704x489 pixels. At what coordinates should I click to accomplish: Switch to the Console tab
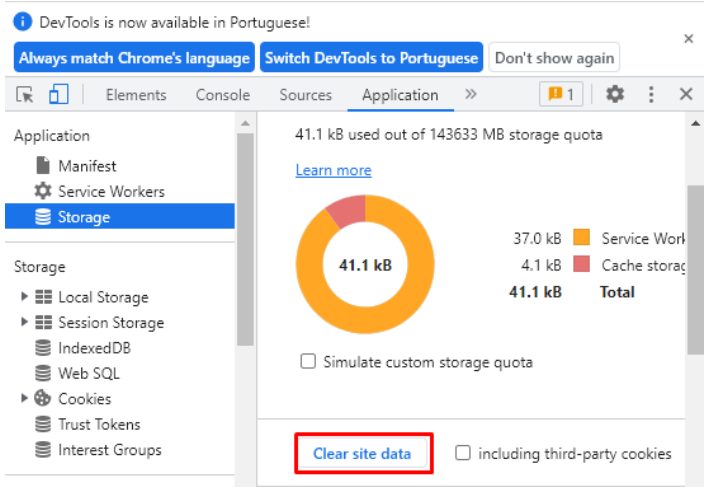tap(223, 95)
